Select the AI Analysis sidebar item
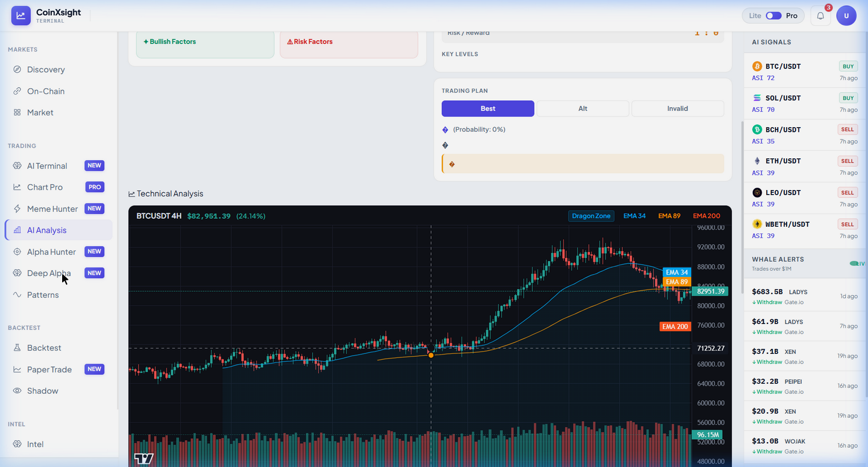The height and width of the screenshot is (467, 868). 59,230
